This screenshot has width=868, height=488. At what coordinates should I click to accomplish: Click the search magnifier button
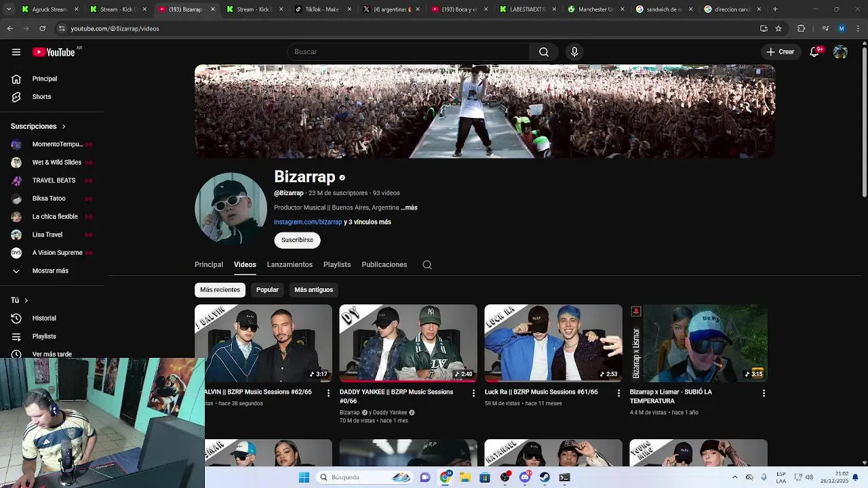[x=544, y=52]
